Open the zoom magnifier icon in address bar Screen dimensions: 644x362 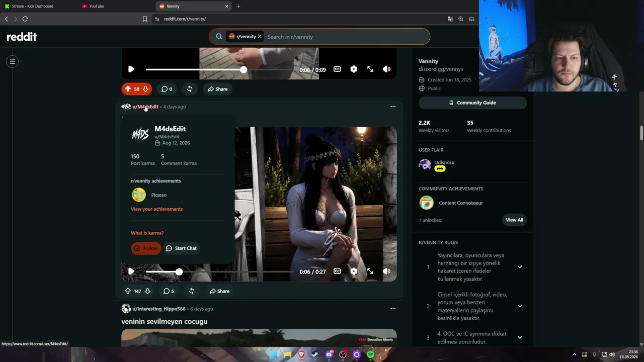click(x=461, y=19)
